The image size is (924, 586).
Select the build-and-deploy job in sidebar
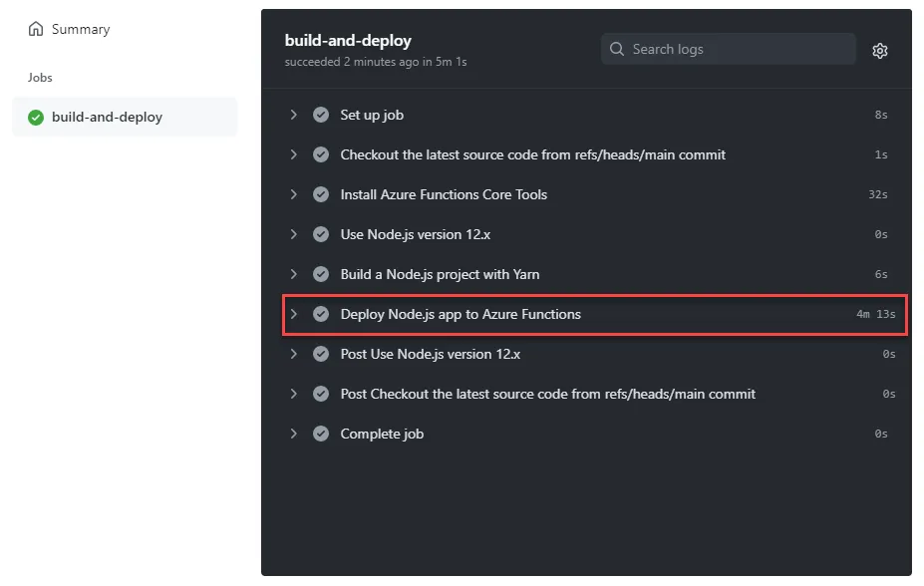[125, 117]
